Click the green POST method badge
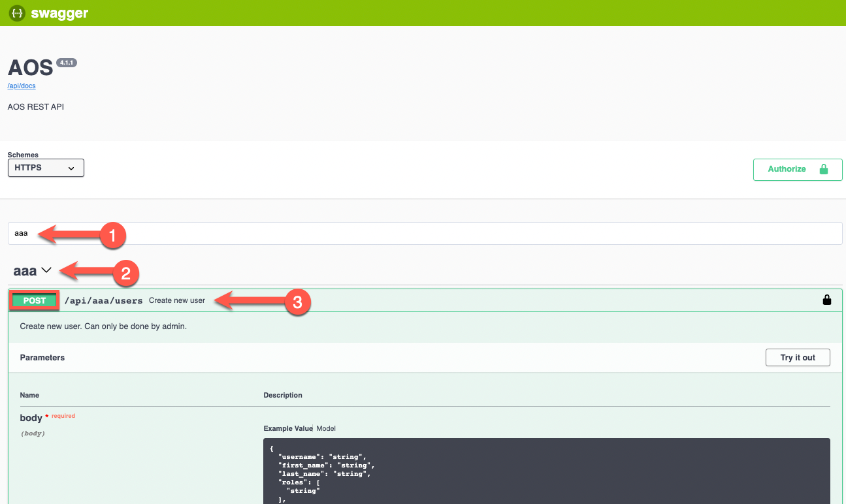Viewport: 846px width, 504px height. point(33,300)
